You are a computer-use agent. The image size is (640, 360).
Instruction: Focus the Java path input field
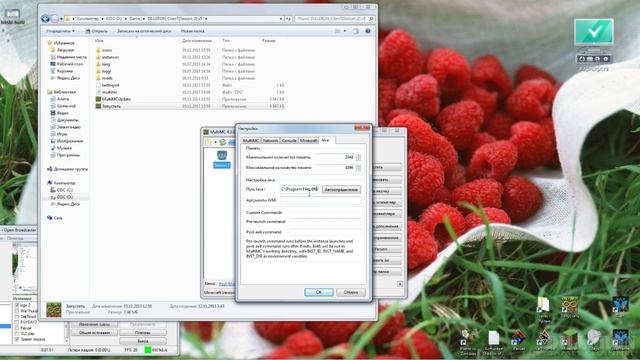pos(300,189)
